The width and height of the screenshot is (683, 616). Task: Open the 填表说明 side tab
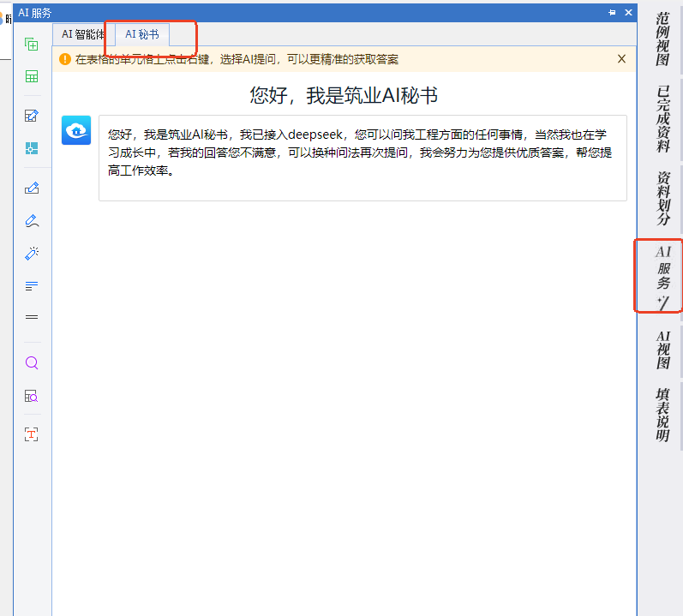[662, 416]
